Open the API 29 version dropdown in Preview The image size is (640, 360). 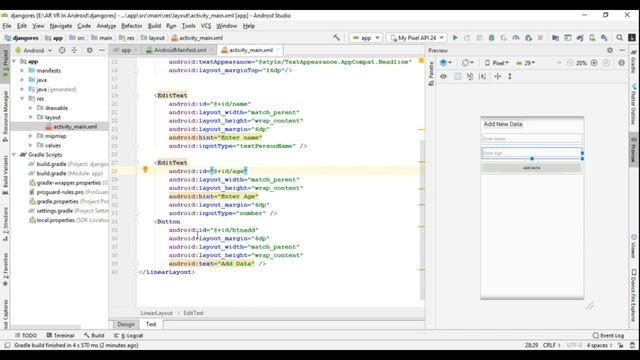tap(526, 63)
